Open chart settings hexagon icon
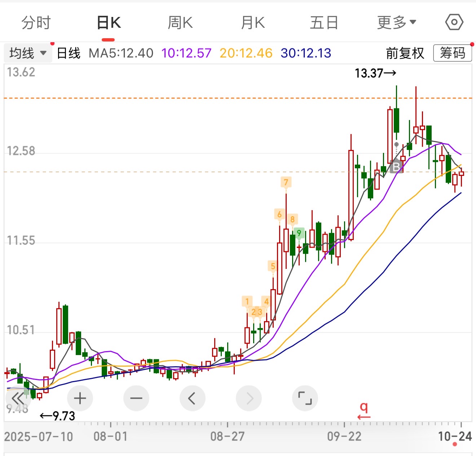The image size is (476, 456). pyautogui.click(x=454, y=22)
